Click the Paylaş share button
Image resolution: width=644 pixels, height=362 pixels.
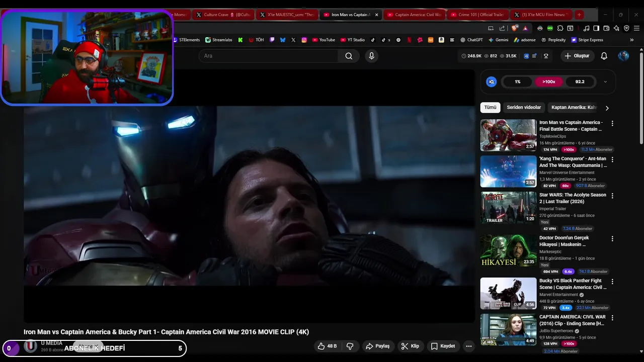(x=378, y=346)
